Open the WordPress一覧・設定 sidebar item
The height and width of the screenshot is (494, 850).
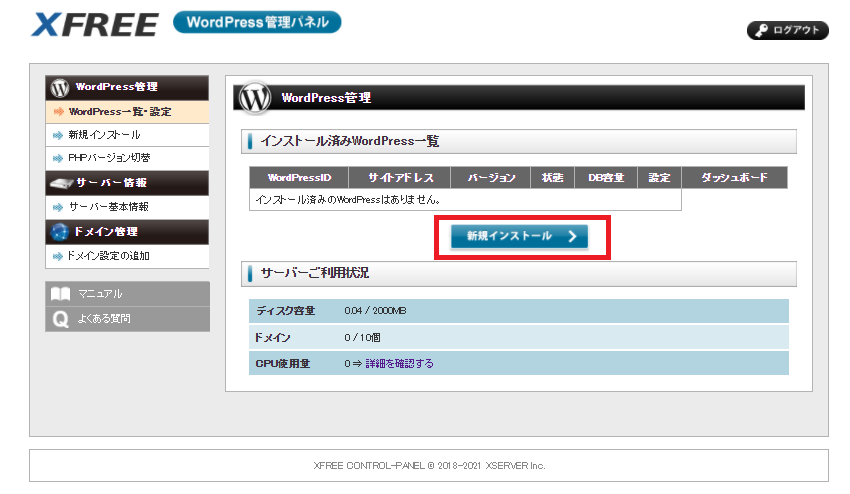pyautogui.click(x=127, y=112)
